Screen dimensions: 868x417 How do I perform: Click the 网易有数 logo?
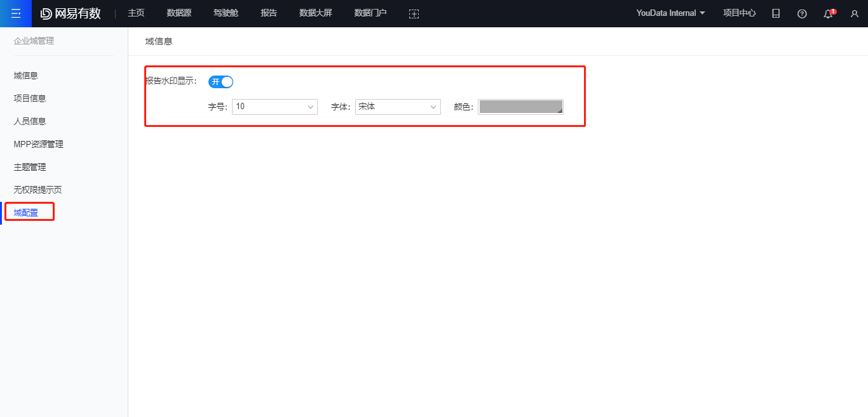pyautogui.click(x=71, y=13)
